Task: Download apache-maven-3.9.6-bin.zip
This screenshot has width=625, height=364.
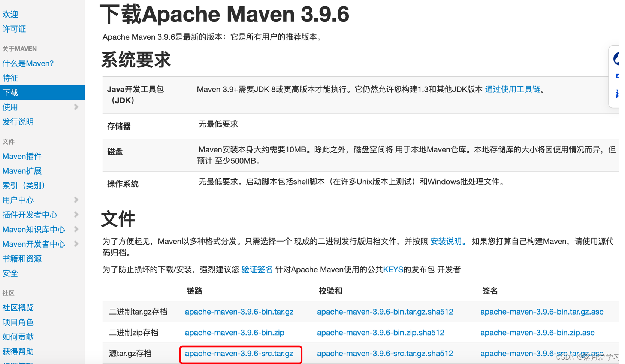Action: coord(235,332)
